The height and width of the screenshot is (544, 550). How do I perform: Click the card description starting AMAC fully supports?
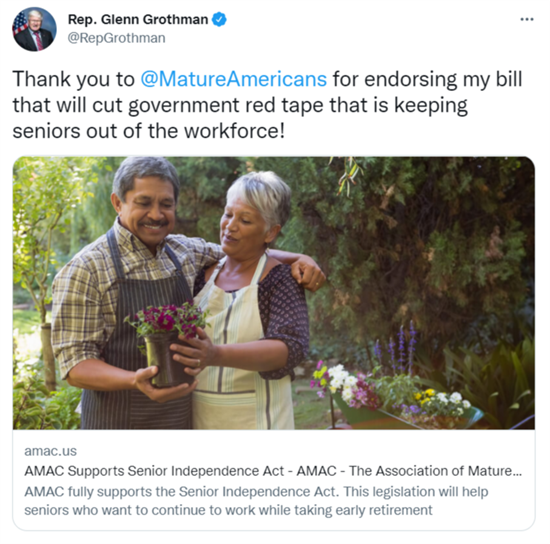256,501
